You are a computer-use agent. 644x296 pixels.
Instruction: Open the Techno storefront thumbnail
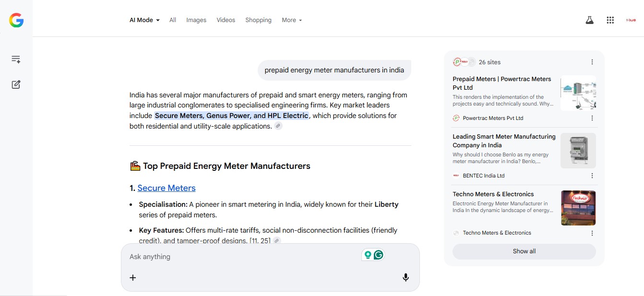[x=578, y=208]
